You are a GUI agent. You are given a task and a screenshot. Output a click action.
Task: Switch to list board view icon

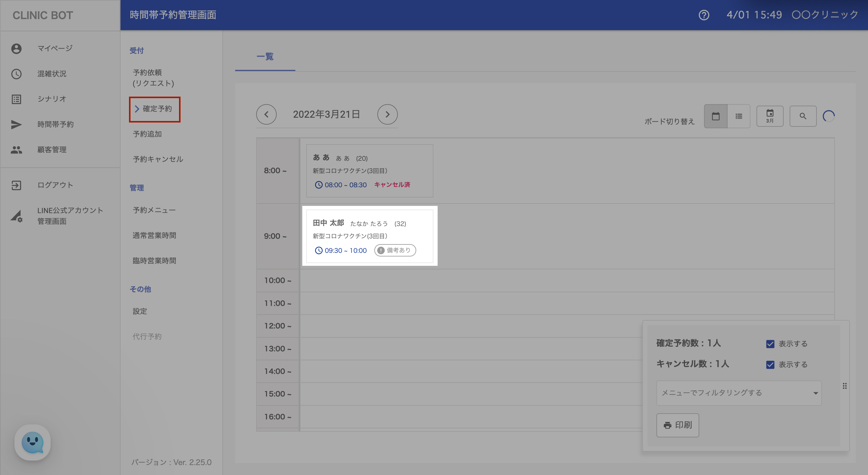(x=739, y=116)
